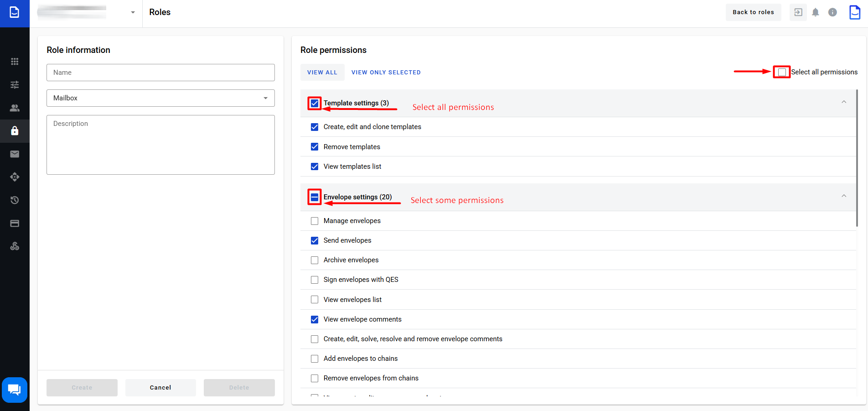Collapse the Envelope settings section
The image size is (868, 411).
(x=844, y=196)
